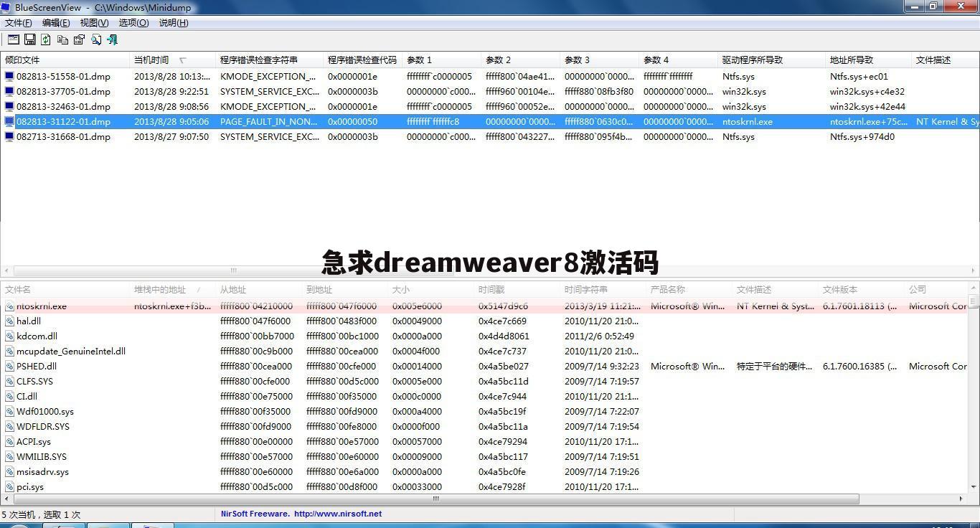Open Advanced Options from the toolbar
Screen dimensions: 980x528
point(14,39)
